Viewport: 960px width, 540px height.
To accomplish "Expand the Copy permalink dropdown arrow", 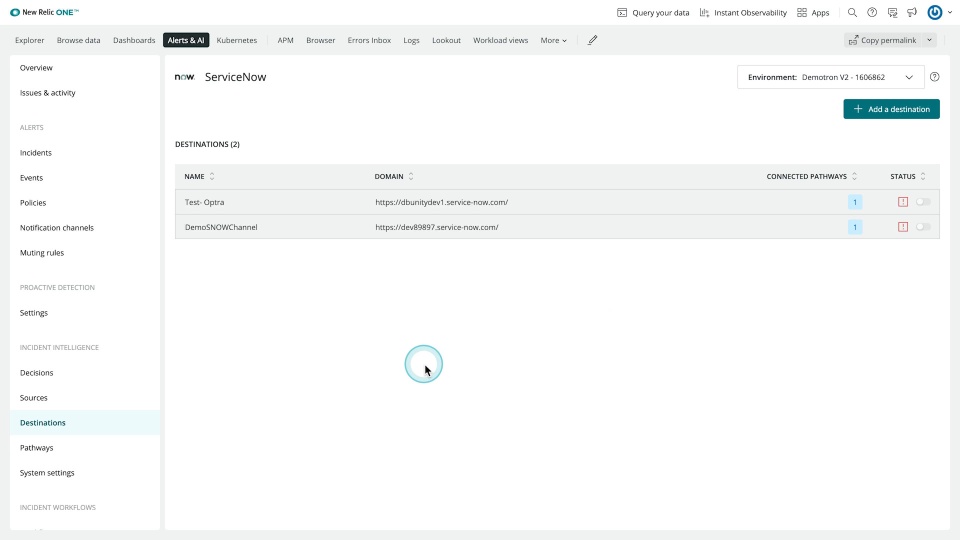I will (929, 40).
